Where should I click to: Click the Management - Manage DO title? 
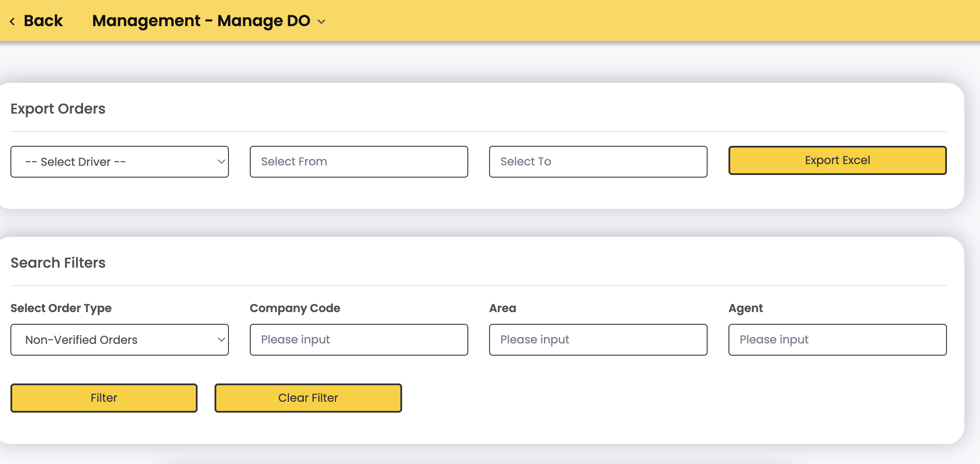[201, 21]
